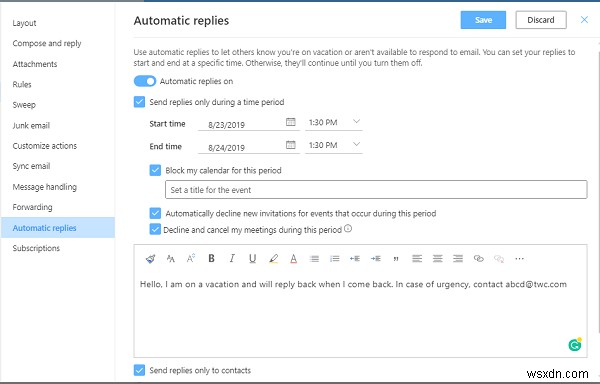
Task: Align text to the right
Action: pos(458,259)
